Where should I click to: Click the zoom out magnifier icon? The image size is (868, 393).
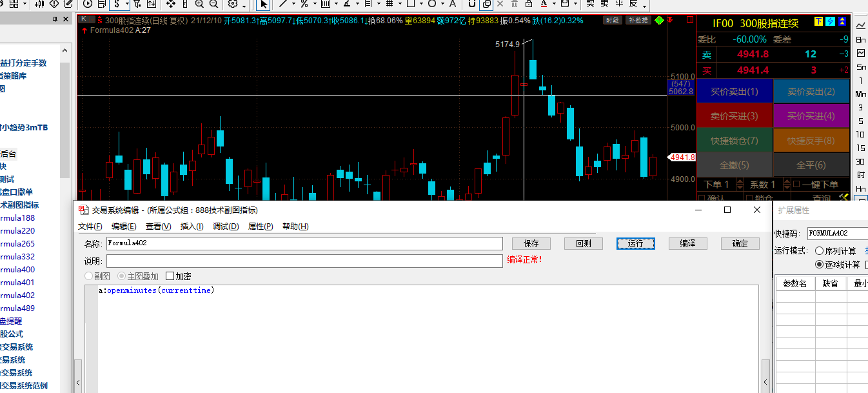[x=213, y=4]
